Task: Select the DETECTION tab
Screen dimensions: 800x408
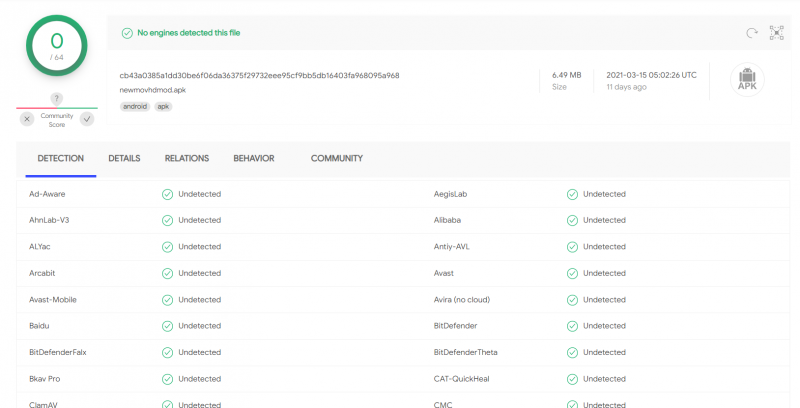Action: click(60, 159)
